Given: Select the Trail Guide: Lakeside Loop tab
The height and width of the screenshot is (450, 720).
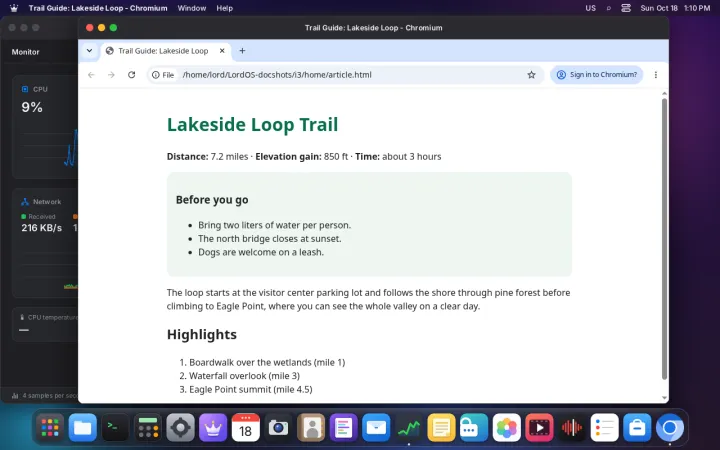Looking at the screenshot, I should 164,51.
